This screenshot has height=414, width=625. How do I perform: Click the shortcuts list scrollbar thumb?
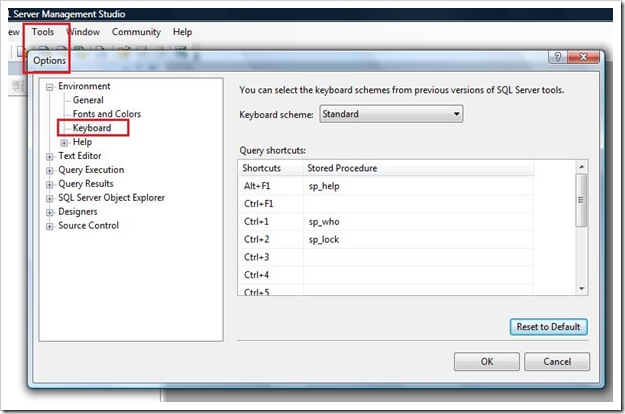[x=582, y=200]
